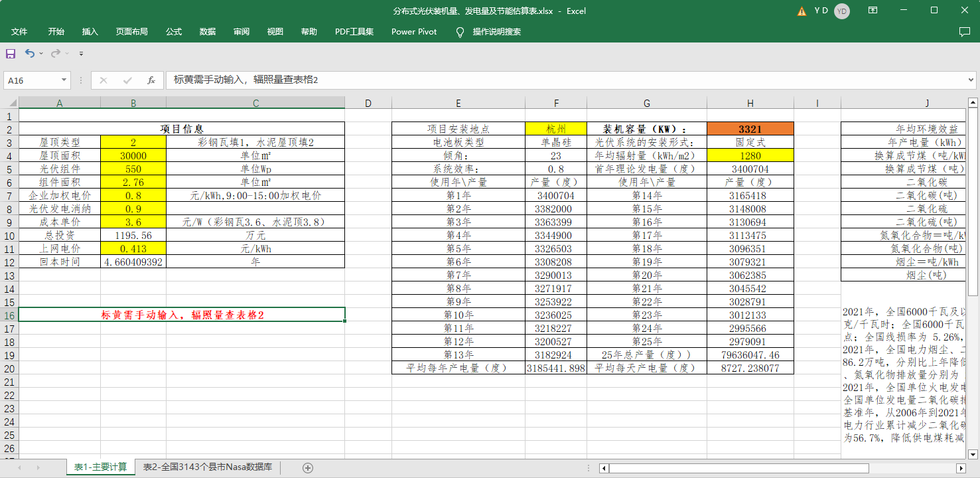Viewport: 980px width, 478px height.
Task: Open the 文件 menu
Action: tap(19, 32)
